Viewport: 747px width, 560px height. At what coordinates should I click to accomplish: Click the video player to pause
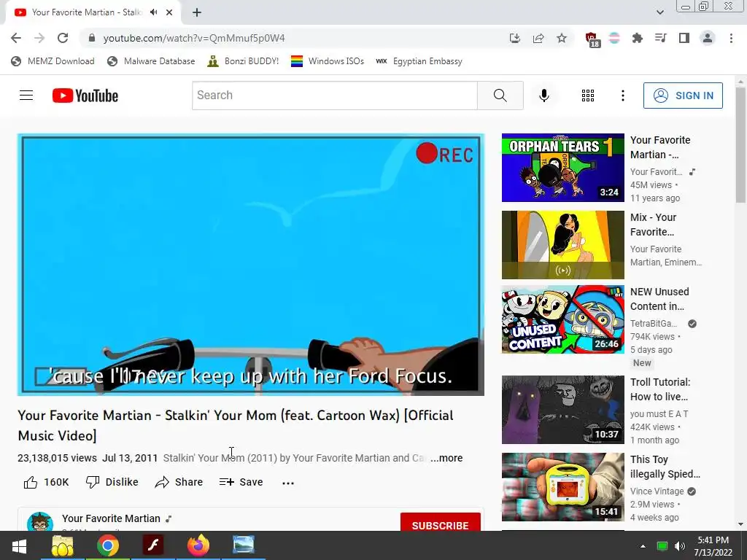click(x=251, y=265)
